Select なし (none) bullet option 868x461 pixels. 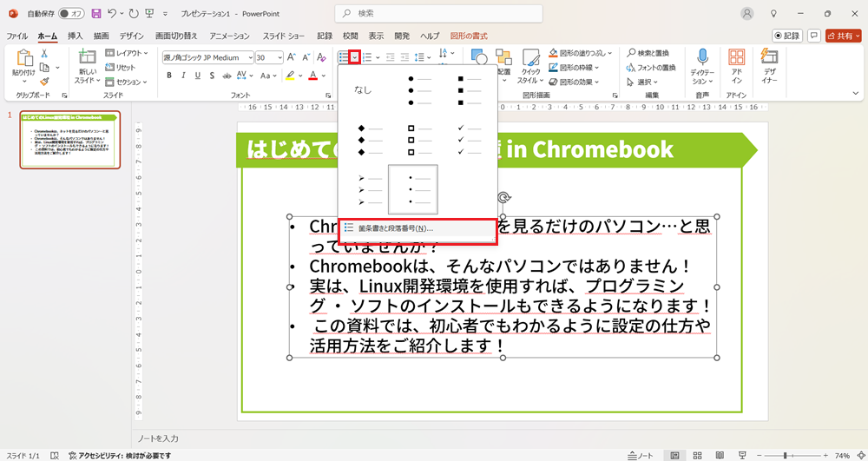363,89
